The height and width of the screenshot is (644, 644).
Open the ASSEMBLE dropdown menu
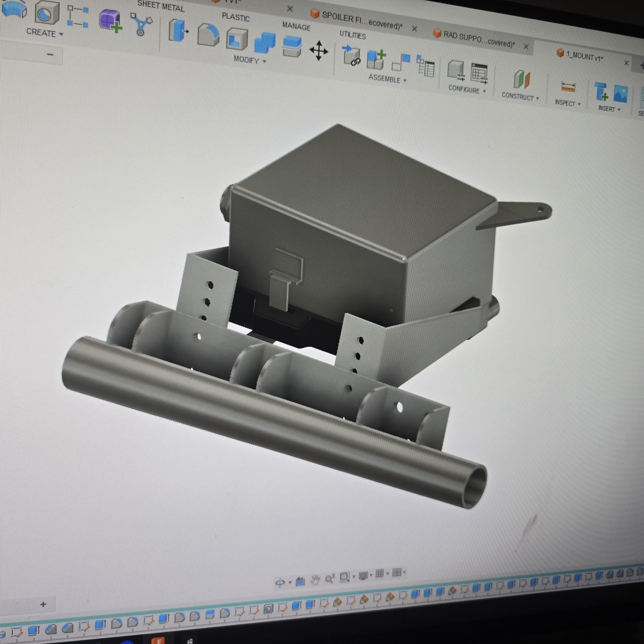click(x=387, y=78)
